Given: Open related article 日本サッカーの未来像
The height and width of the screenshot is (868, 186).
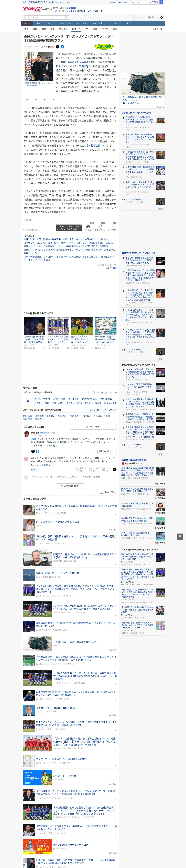Looking at the screenshot, I should [x=69, y=243].
